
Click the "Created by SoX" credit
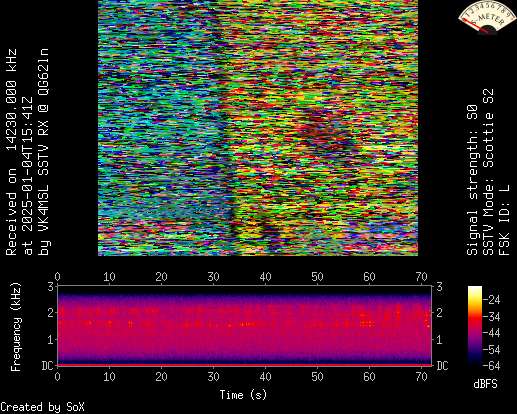42,407
